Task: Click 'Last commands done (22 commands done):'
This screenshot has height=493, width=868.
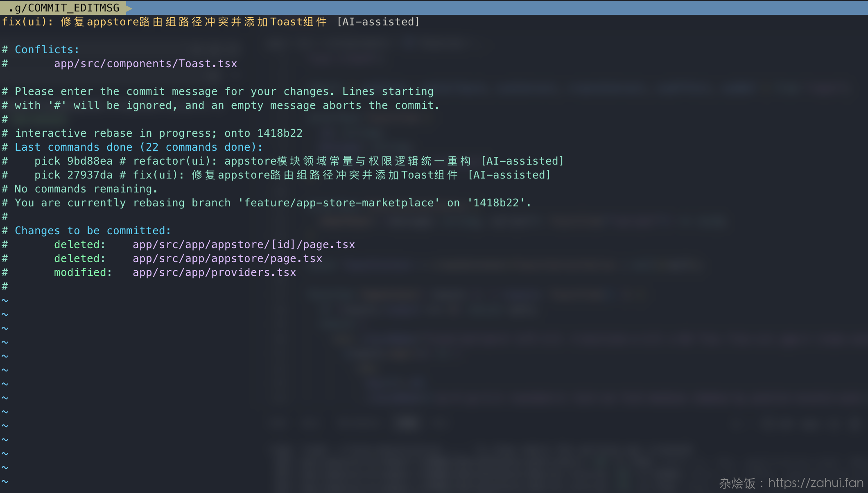Action: tap(138, 147)
